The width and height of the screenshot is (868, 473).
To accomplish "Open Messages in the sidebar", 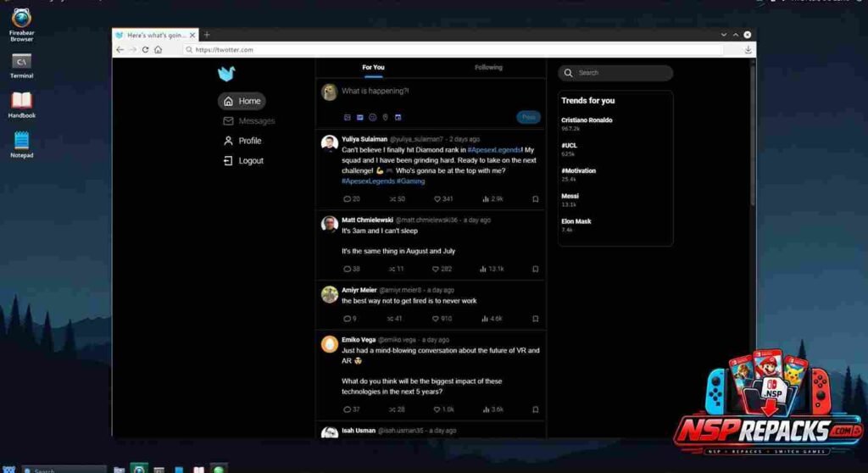I will [x=249, y=120].
